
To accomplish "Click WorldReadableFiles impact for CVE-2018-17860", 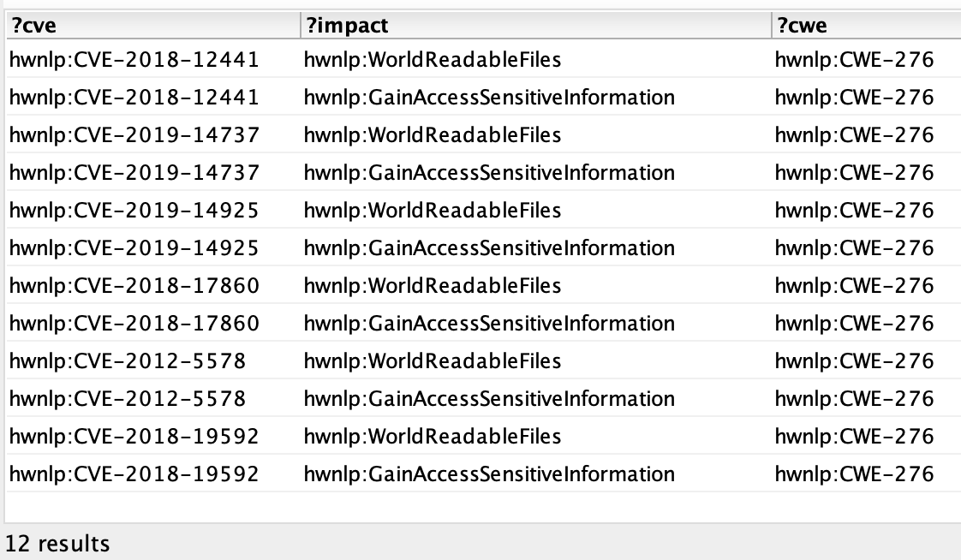I will [x=433, y=286].
